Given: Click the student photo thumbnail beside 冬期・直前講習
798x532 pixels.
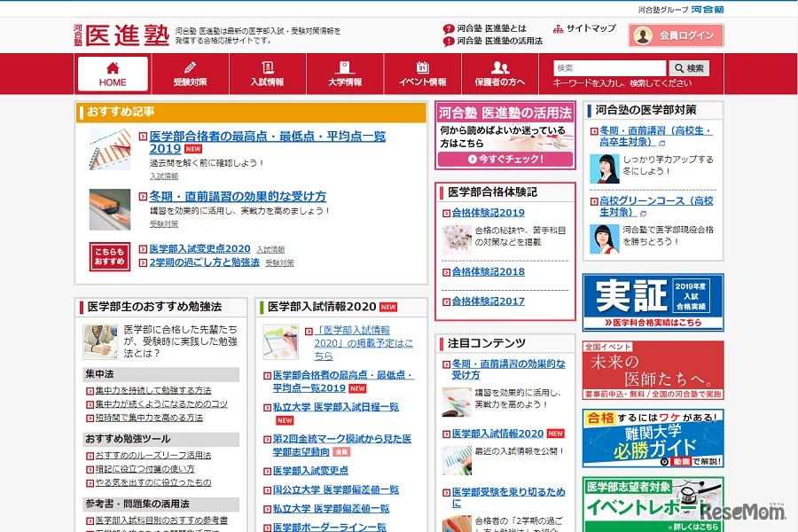Looking at the screenshot, I should [604, 168].
